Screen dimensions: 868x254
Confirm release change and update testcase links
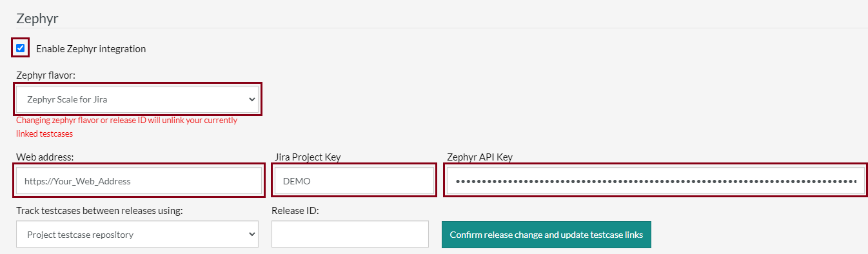(x=546, y=235)
